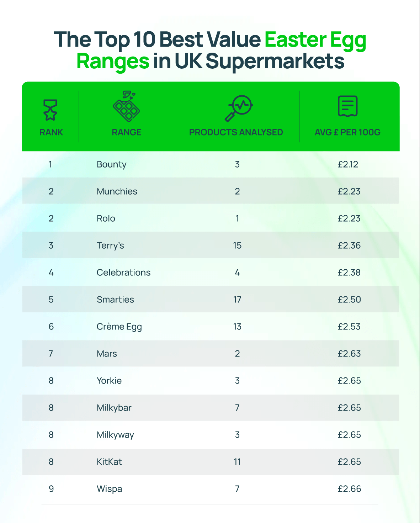Select the Crème Egg entry
420x523 pixels.
tap(119, 327)
